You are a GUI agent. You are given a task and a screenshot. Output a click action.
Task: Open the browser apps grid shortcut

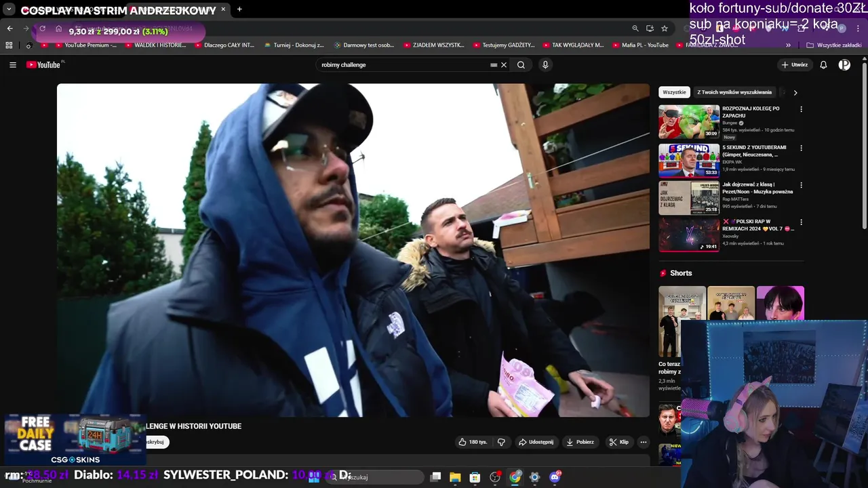(9, 45)
